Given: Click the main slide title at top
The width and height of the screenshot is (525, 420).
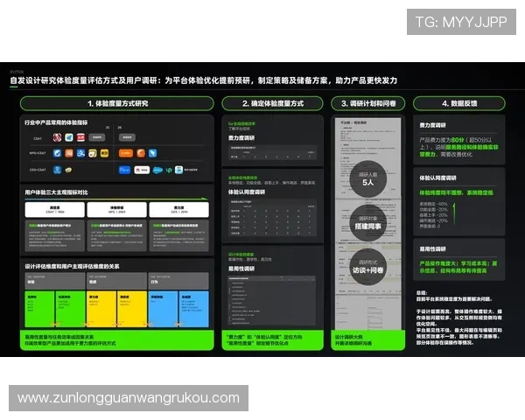Looking at the screenshot, I should [204, 80].
